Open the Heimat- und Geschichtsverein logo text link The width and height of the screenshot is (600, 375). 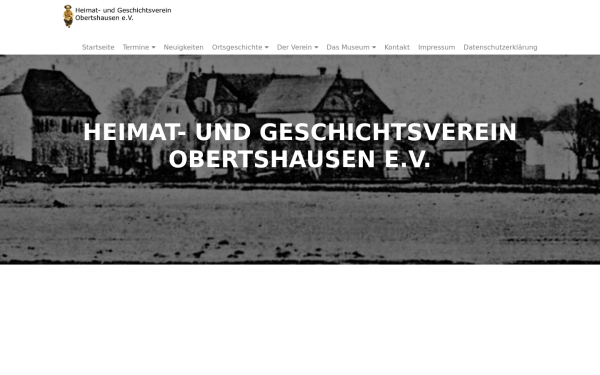(x=123, y=14)
